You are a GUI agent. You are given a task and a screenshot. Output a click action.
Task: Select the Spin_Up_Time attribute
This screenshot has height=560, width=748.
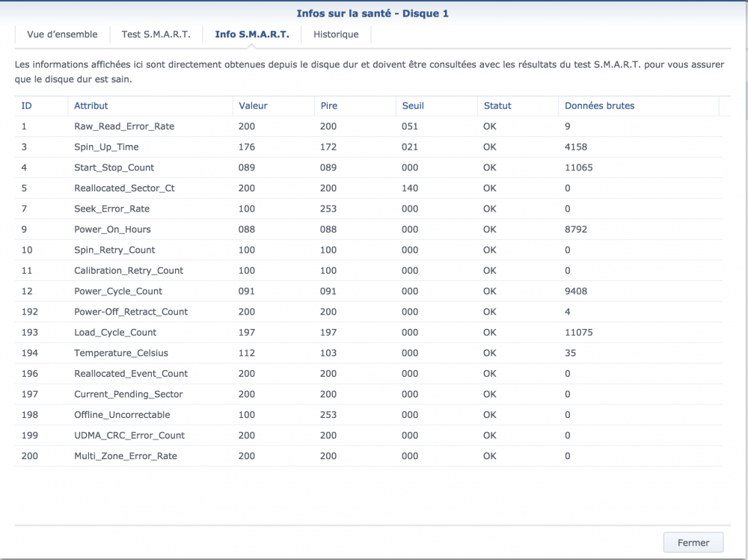(106, 147)
